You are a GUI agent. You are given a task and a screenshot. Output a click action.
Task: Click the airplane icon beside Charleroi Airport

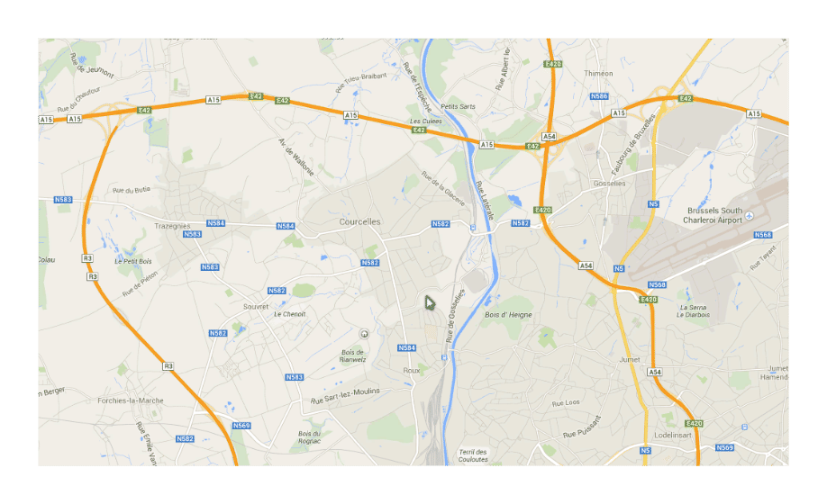[750, 216]
